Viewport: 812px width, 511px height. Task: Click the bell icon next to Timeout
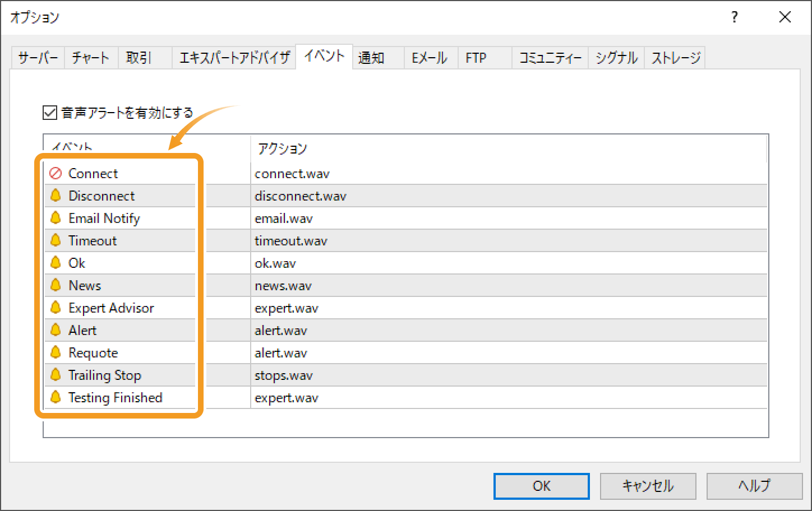pyautogui.click(x=56, y=240)
